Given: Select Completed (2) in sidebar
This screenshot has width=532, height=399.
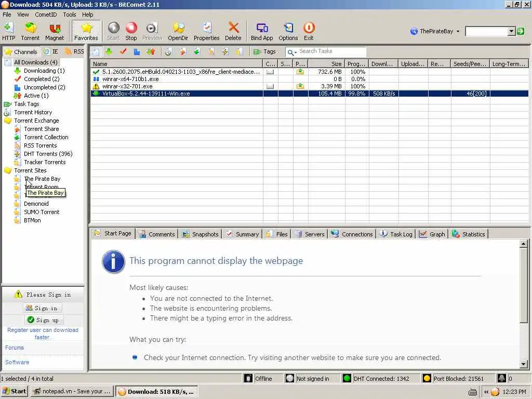Looking at the screenshot, I should pyautogui.click(x=42, y=79).
